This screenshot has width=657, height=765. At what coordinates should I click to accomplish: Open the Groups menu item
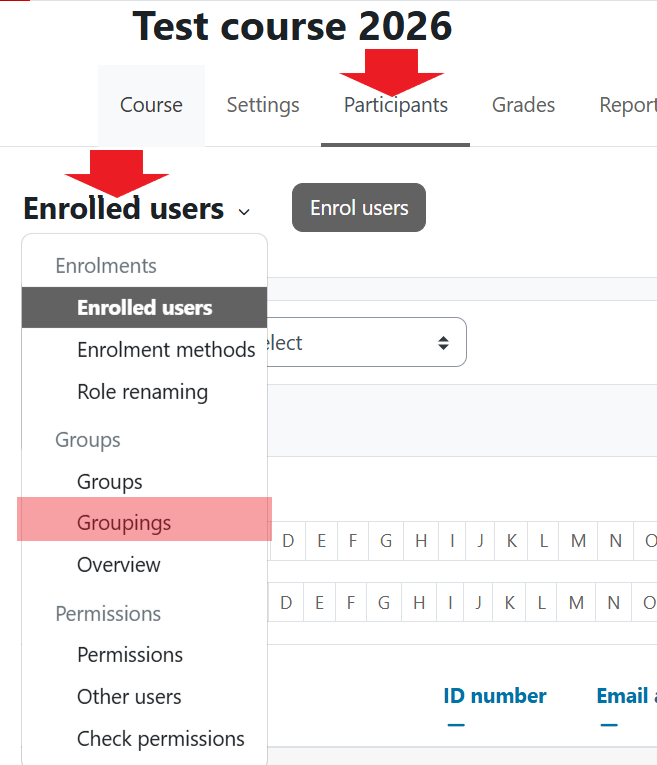pyautogui.click(x=110, y=482)
